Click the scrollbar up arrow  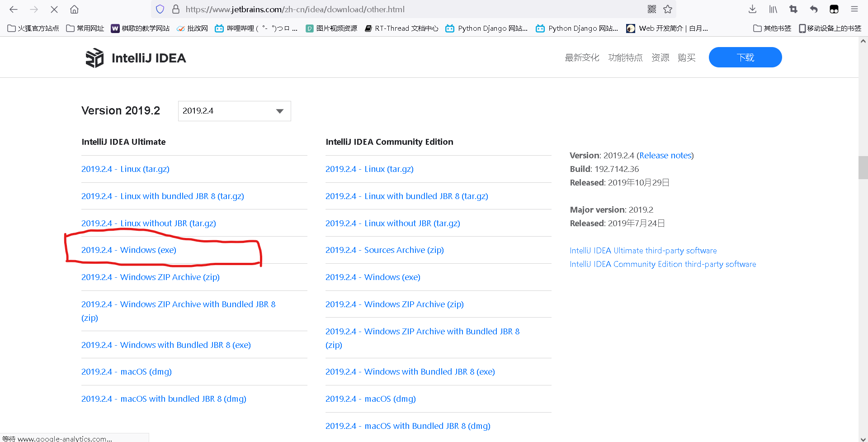point(863,41)
